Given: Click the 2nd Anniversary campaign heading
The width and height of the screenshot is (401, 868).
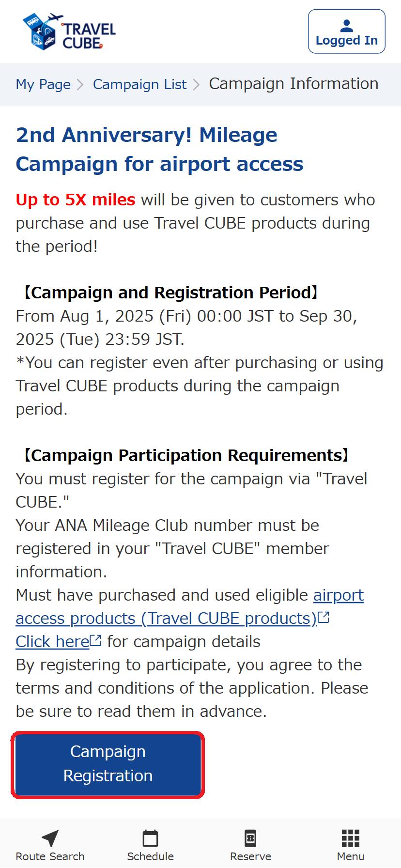Looking at the screenshot, I should 159,149.
